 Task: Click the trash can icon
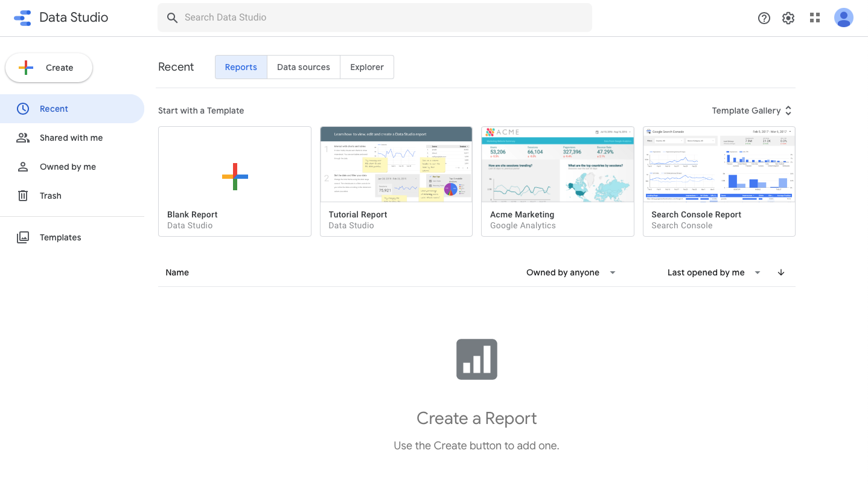(23, 196)
